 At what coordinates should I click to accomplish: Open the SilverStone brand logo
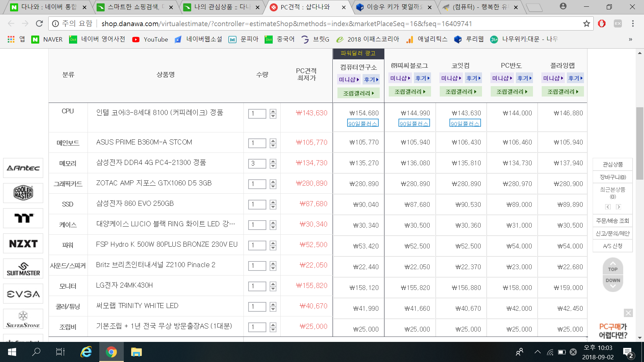[x=23, y=319]
